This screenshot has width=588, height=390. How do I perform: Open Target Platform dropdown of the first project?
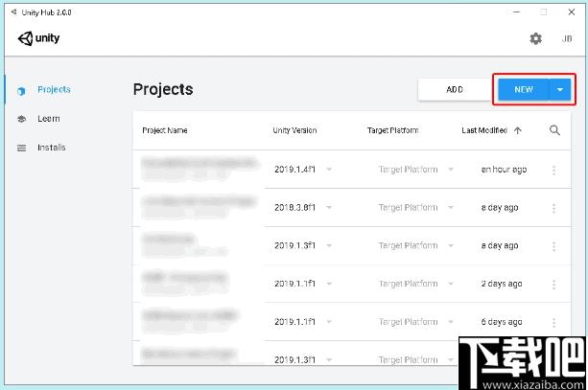coord(451,170)
